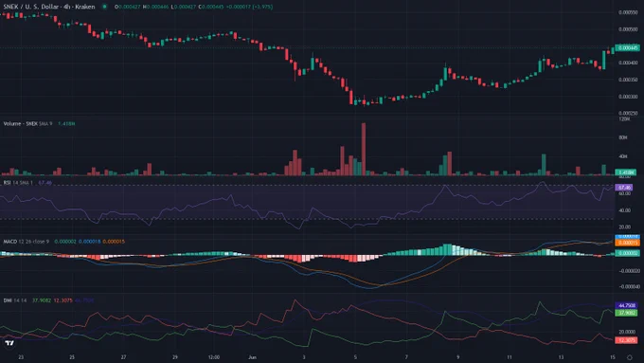644x363 pixels.
Task: Click RSI value tag 67.46 on axis
Action: pyautogui.click(x=623, y=188)
